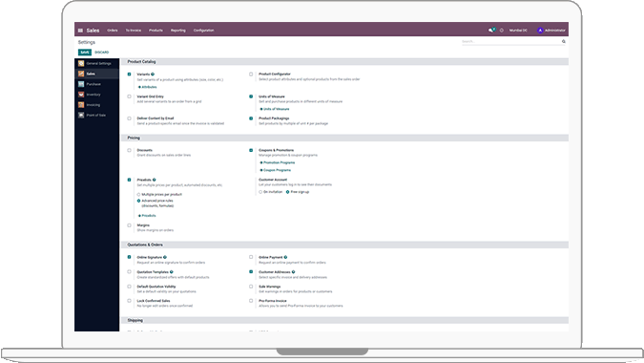Viewport: 644px width, 363px height.
Task: Open the clock activities icon
Action: click(502, 31)
